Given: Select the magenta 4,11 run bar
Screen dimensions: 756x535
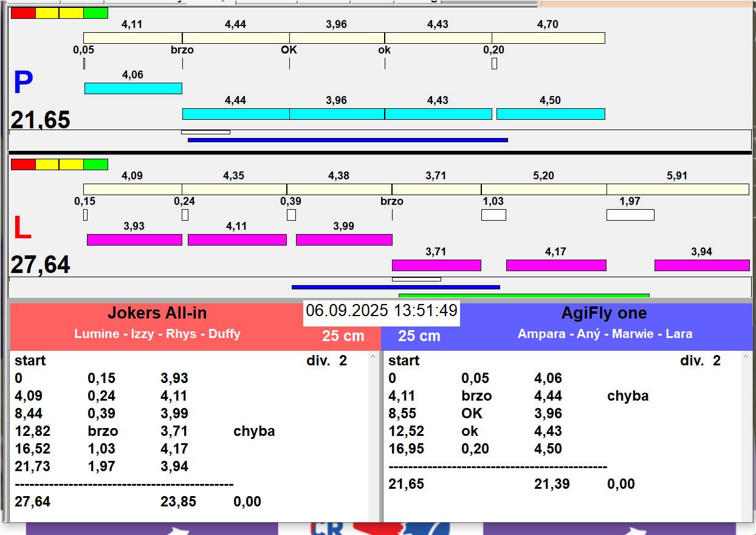Looking at the screenshot, I should tap(237, 240).
